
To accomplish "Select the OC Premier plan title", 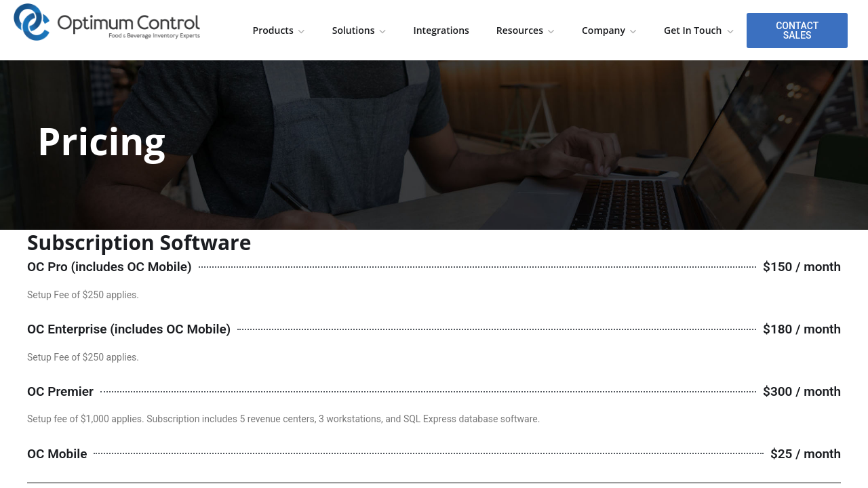I will tap(60, 392).
